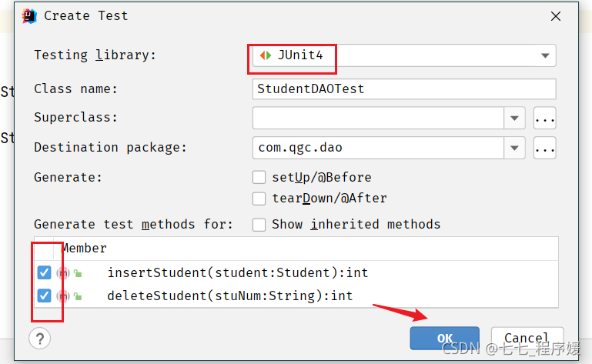Viewport: 592px width, 364px height.
Task: Open help with the question mark button
Action: (40, 338)
